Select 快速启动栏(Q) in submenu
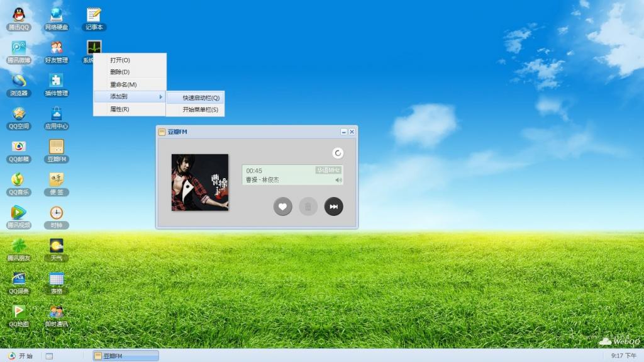This screenshot has width=644, height=362. point(196,98)
